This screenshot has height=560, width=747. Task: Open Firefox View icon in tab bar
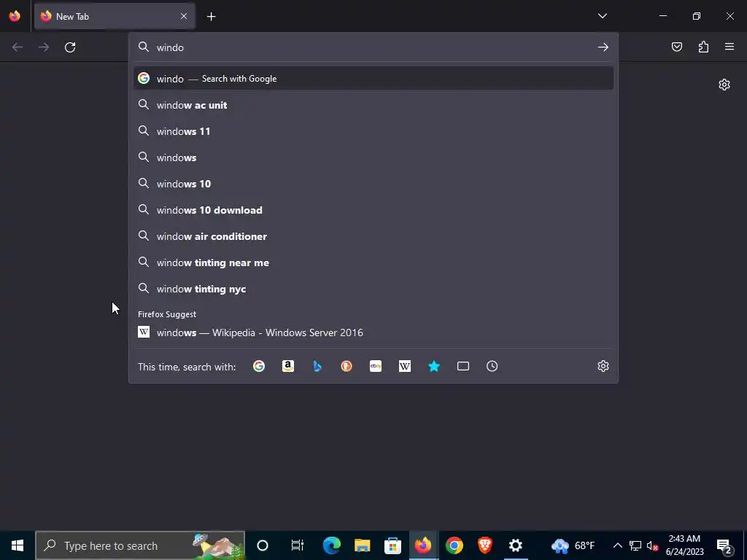click(x=15, y=16)
